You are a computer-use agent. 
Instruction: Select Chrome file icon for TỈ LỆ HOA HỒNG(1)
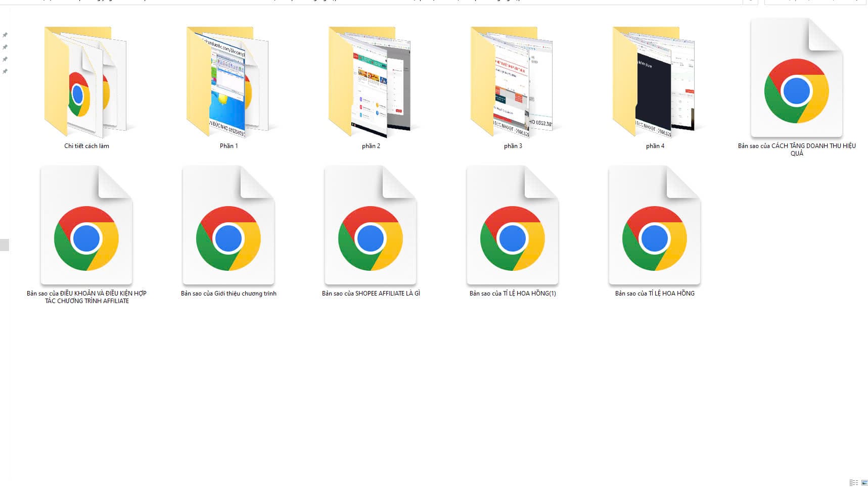513,225
